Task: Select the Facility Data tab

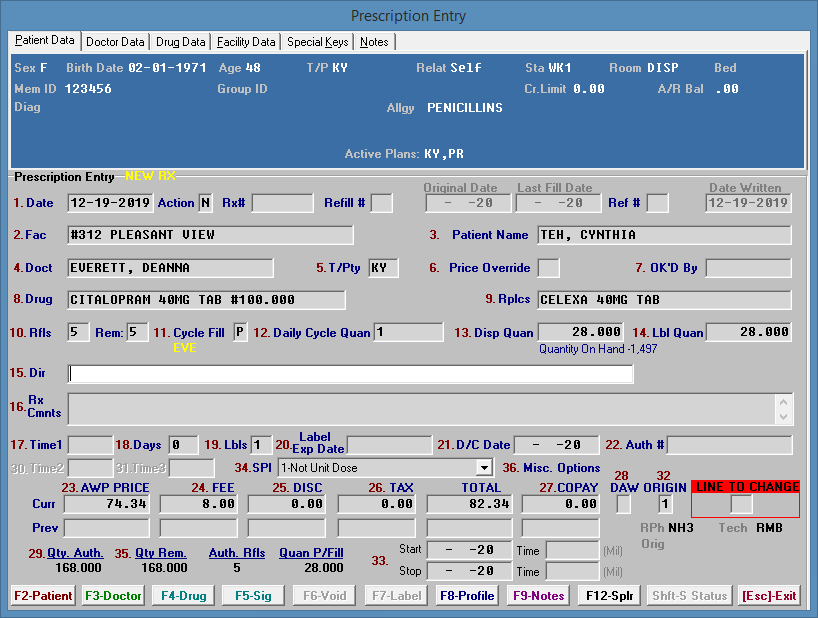Action: pos(246,42)
